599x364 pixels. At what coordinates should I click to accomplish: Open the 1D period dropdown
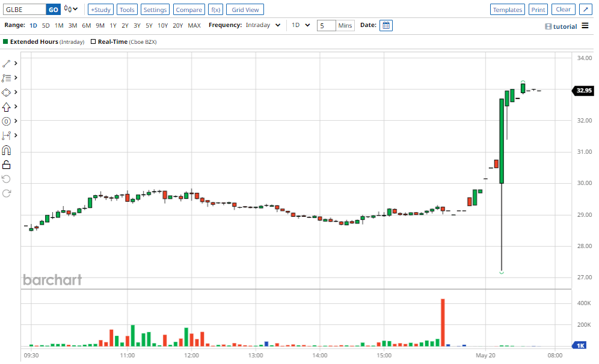click(x=301, y=25)
